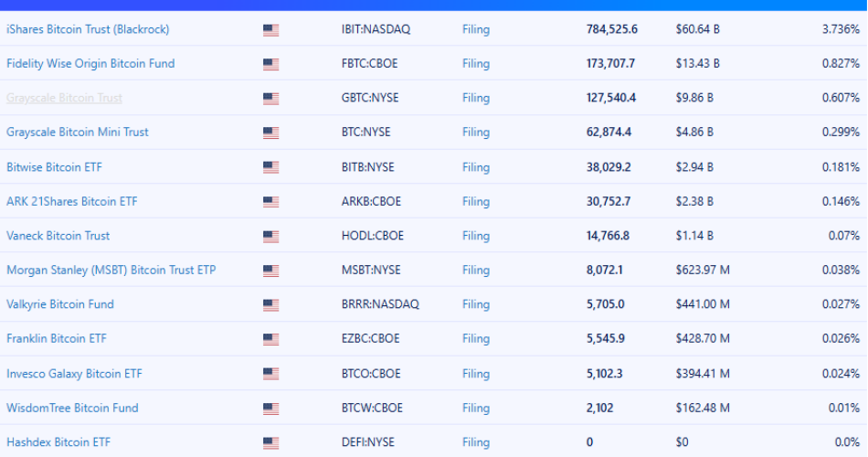This screenshot has height=457, width=868.
Task: Click the HODL:CBOE ticker text
Action: tap(373, 236)
